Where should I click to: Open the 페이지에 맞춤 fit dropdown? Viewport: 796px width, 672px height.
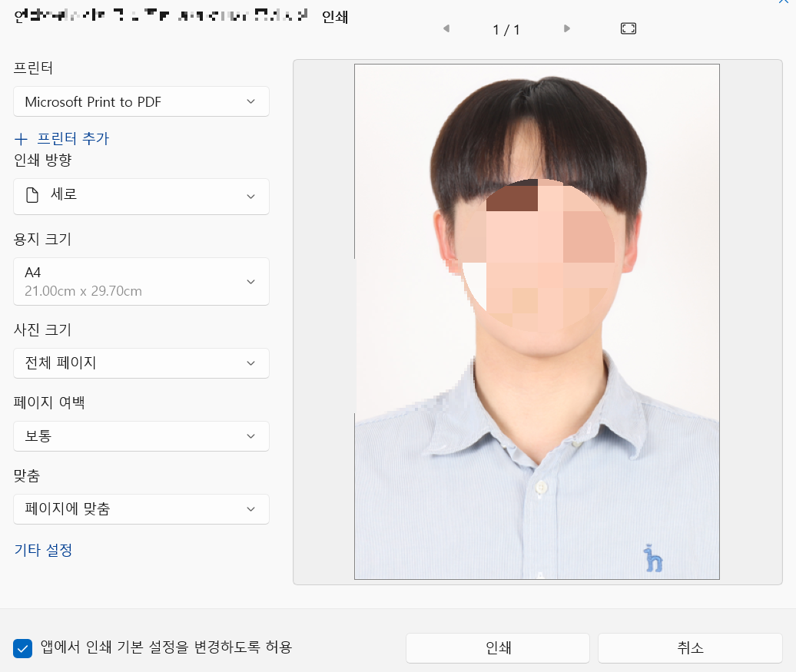point(141,509)
